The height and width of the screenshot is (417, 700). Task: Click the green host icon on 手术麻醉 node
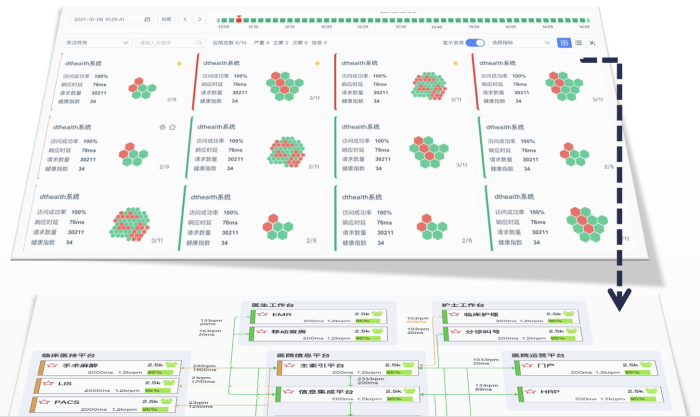pos(171,364)
